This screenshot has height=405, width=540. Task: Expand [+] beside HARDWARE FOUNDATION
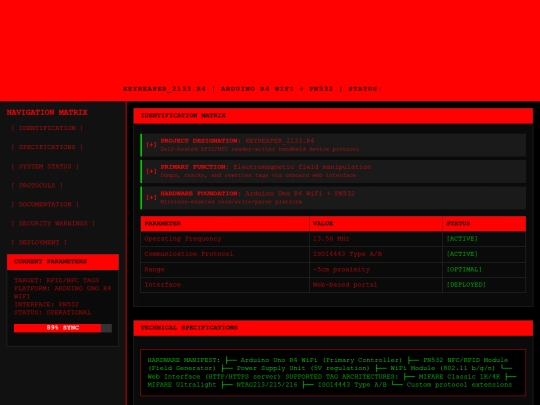point(151,197)
